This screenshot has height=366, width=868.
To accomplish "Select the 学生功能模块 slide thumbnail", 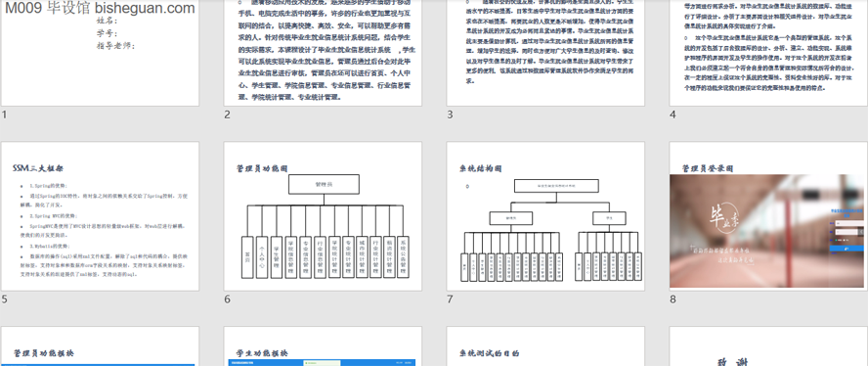I will click(x=323, y=346).
